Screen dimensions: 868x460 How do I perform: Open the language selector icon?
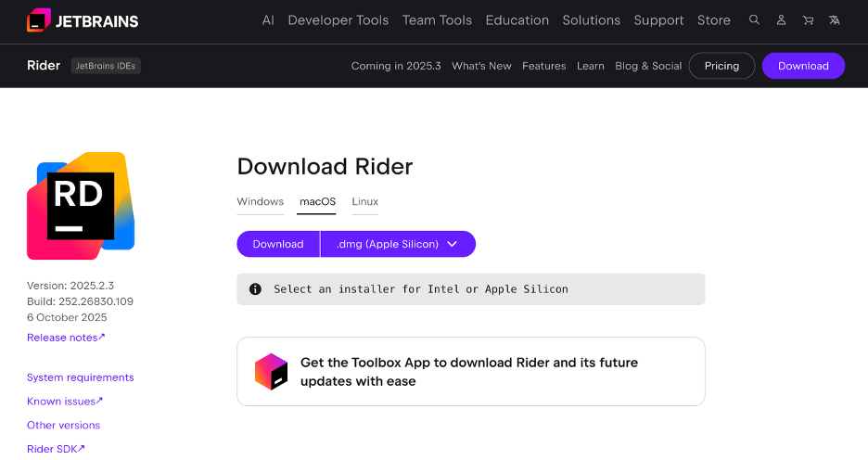835,20
